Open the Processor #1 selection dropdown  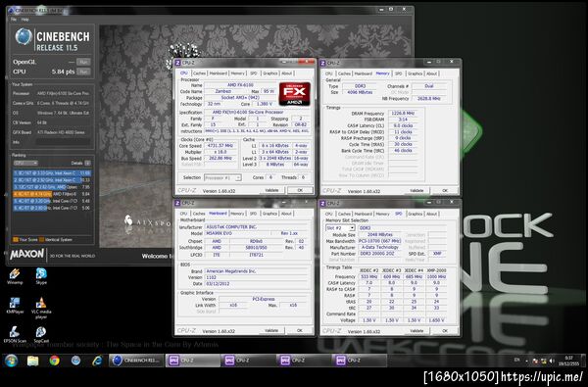[x=222, y=177]
